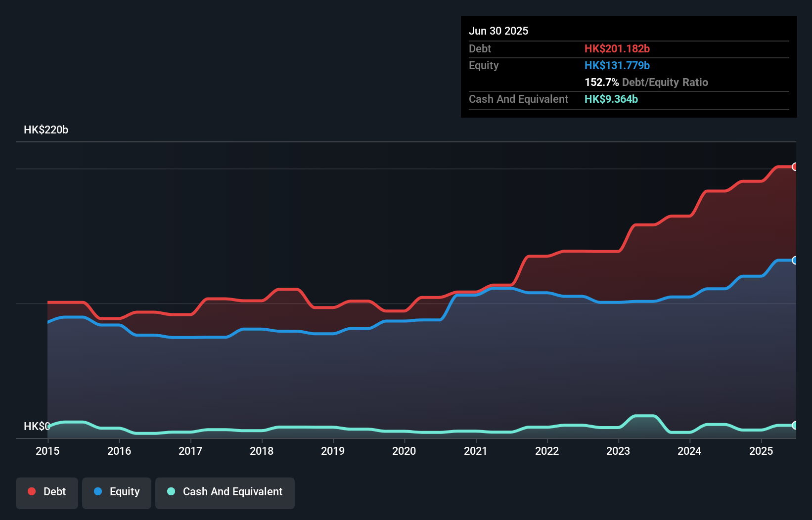Click the red dot icon in Debt legend

(x=31, y=491)
